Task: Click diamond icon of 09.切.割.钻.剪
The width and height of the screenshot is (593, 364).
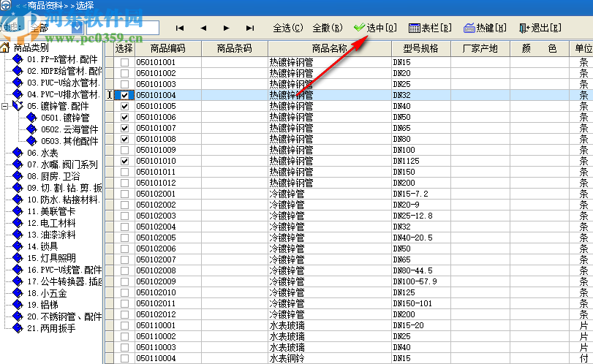Action: [18, 189]
